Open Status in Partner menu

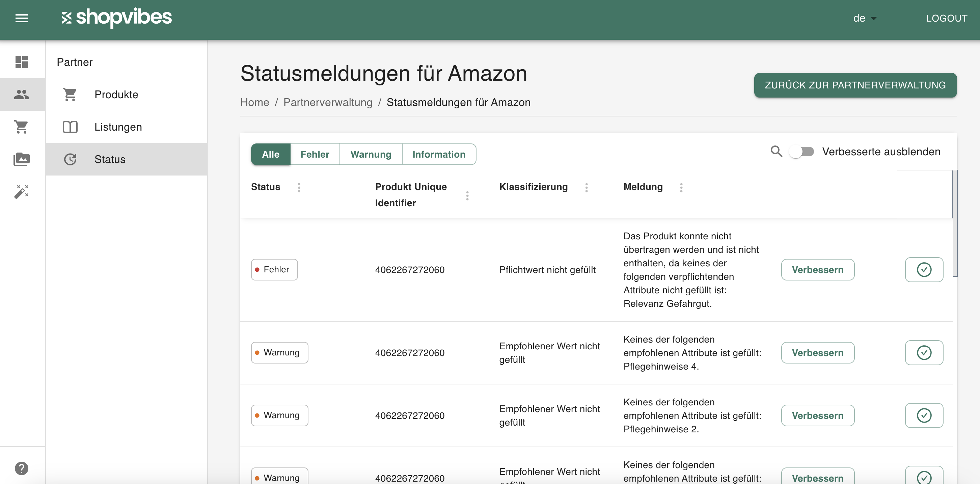[x=127, y=159]
